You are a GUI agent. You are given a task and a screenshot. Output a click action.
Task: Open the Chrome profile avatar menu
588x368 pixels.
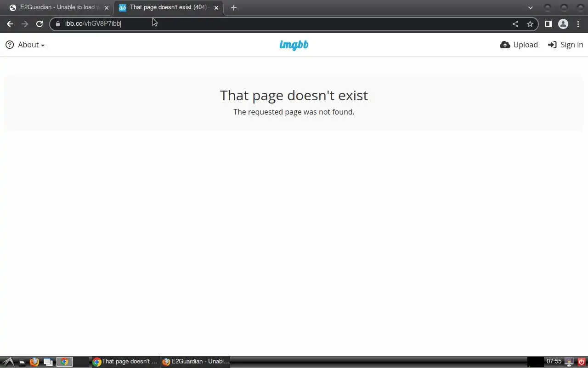(563, 24)
